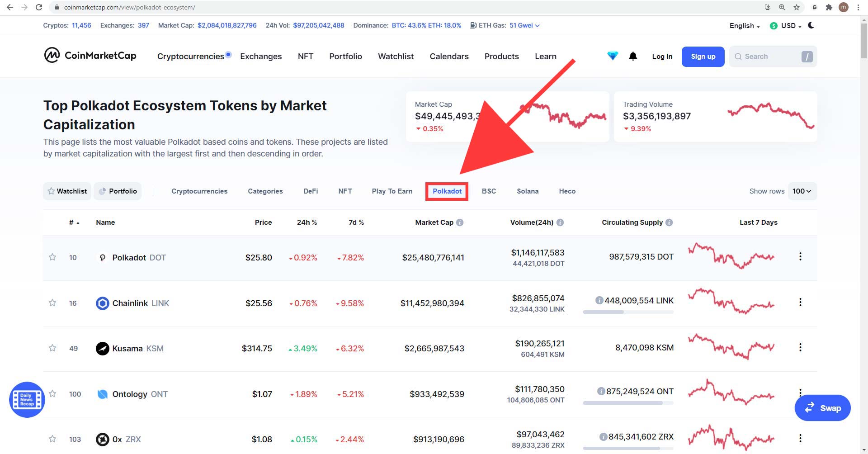Open the USD currency dropdown
Image resolution: width=868 pixels, height=454 pixels.
click(786, 26)
